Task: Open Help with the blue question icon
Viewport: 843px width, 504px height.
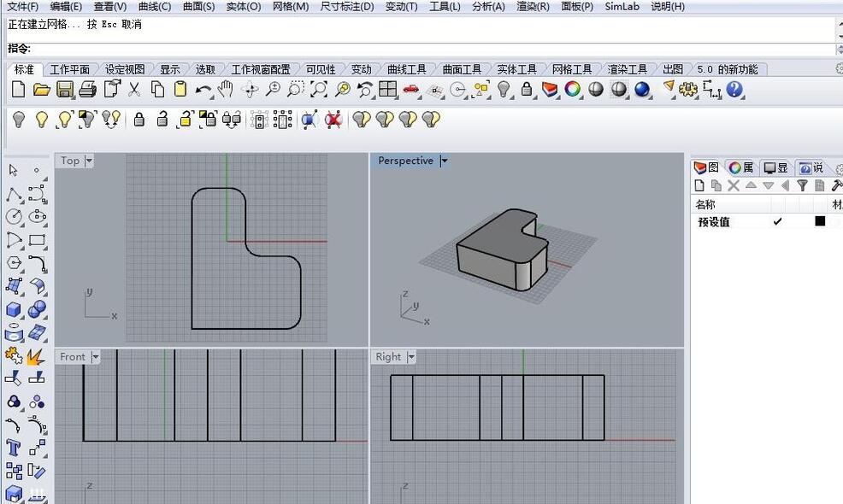Action: [x=734, y=89]
